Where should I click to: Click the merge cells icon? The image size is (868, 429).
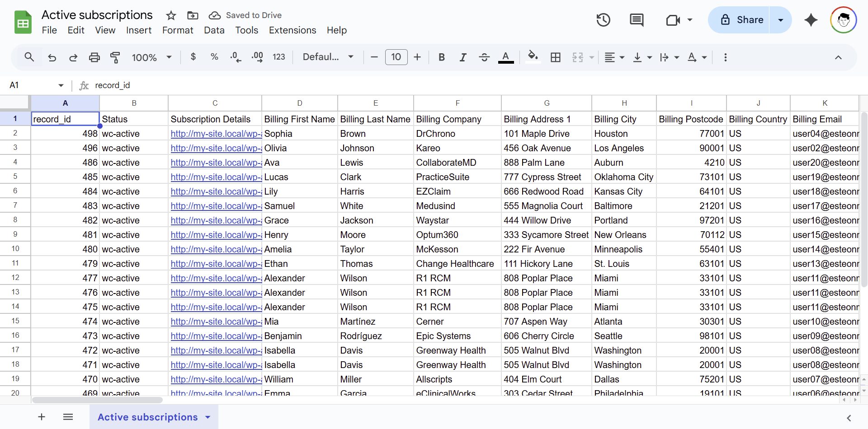(578, 57)
